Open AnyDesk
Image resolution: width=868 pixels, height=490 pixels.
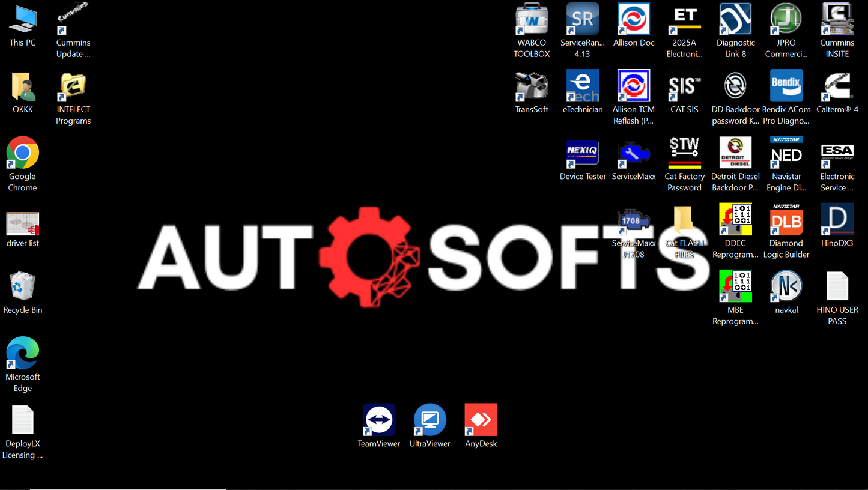point(480,417)
